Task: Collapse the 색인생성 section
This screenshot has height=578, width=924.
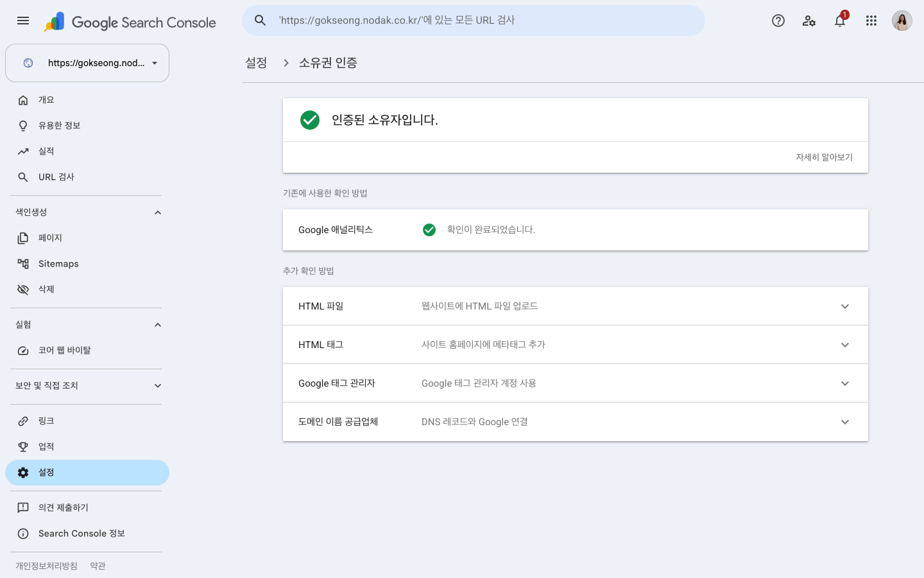Action: [x=158, y=213]
